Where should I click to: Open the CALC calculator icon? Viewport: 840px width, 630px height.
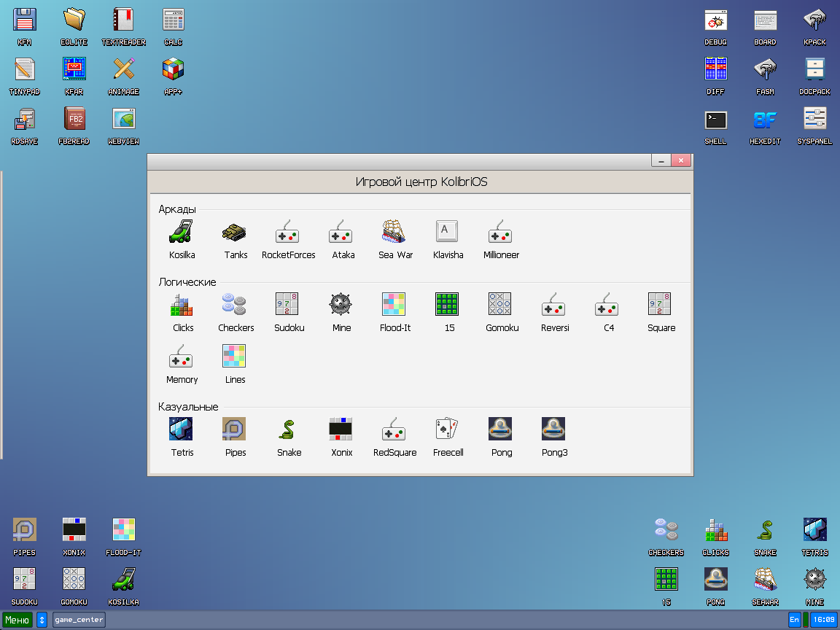[173, 27]
